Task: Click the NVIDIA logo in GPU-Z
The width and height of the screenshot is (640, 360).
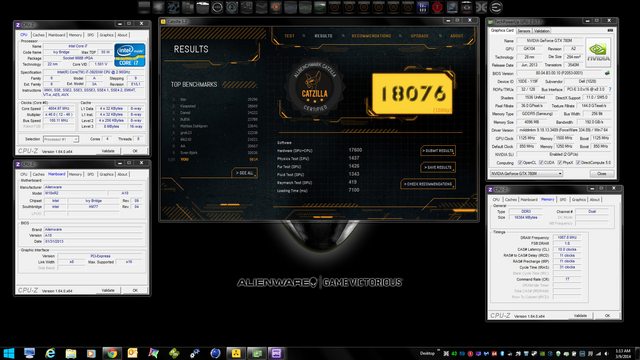Action: coord(598,52)
